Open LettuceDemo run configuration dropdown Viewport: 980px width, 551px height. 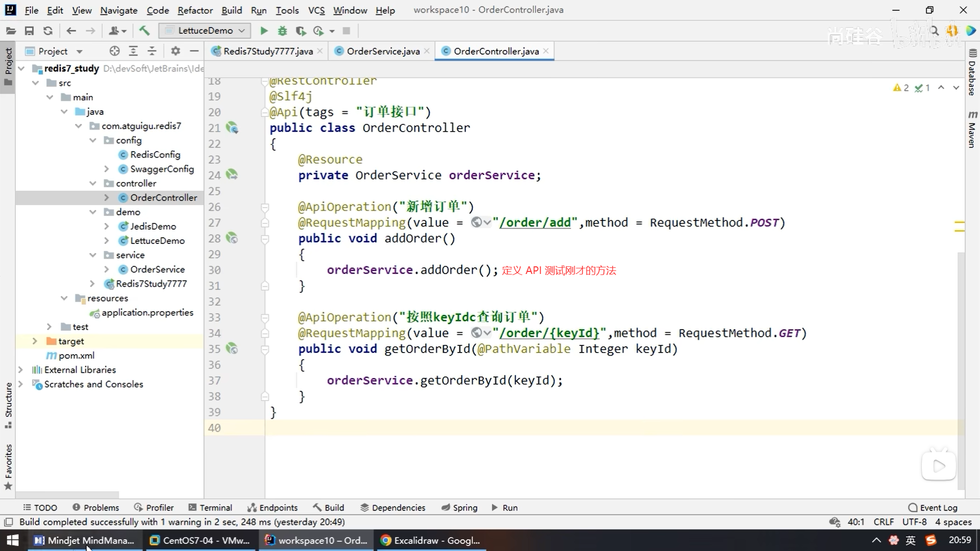tap(205, 31)
